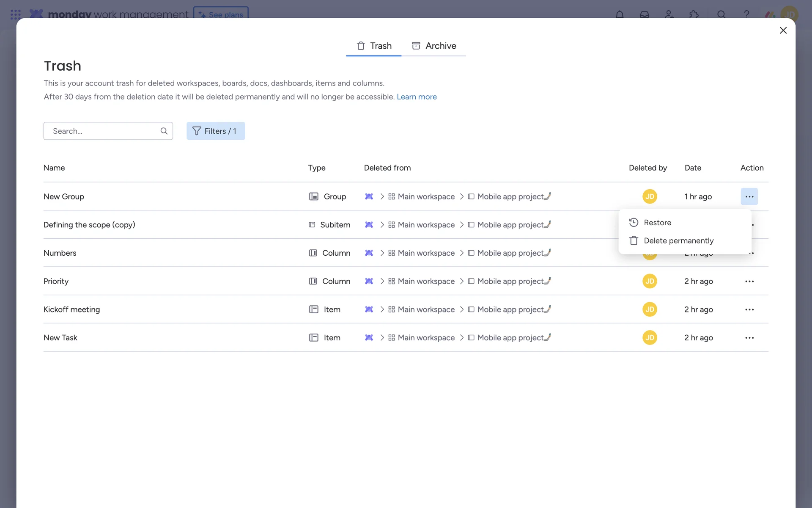Open the Filters / 1 button
The height and width of the screenshot is (508, 812).
[216, 131]
